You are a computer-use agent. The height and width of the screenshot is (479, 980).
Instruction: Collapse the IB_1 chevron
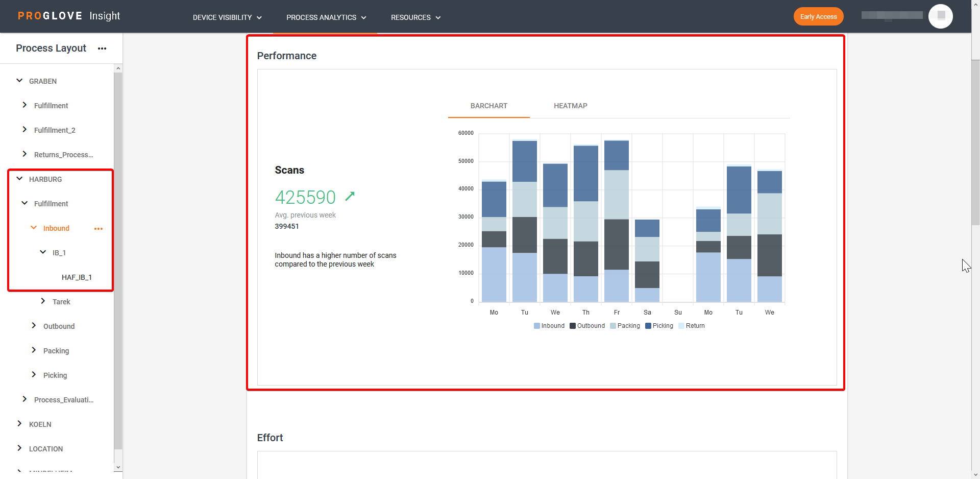click(x=43, y=252)
